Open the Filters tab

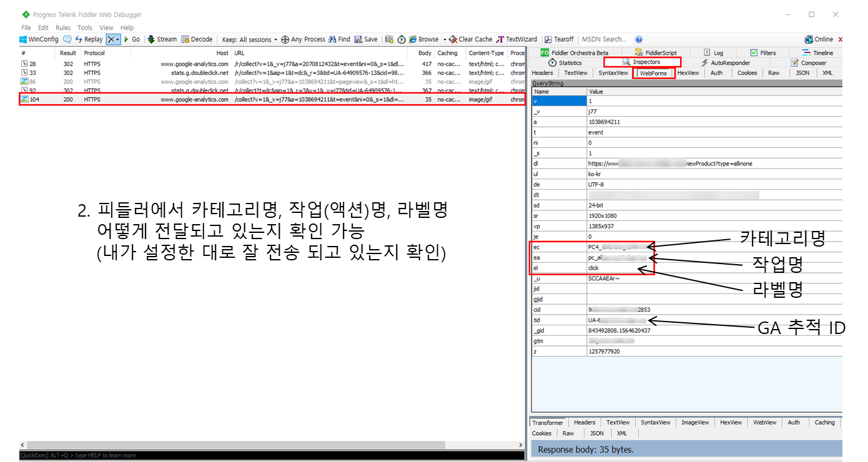point(763,53)
